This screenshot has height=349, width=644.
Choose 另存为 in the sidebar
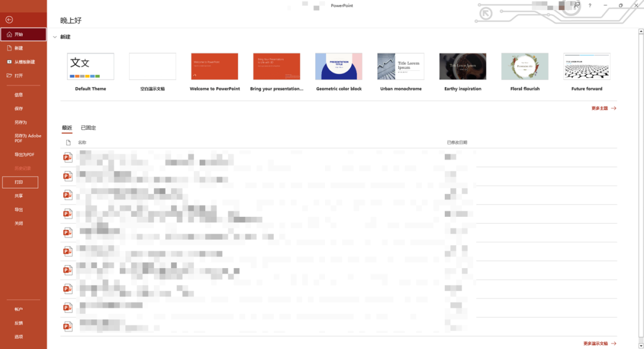20,122
